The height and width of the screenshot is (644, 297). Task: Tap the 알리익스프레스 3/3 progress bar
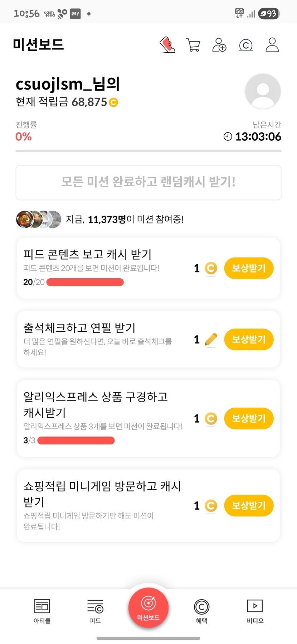coord(76,440)
